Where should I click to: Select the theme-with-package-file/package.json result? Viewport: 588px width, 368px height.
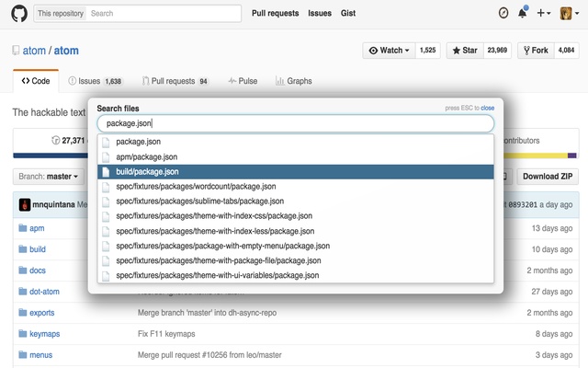coord(296,260)
